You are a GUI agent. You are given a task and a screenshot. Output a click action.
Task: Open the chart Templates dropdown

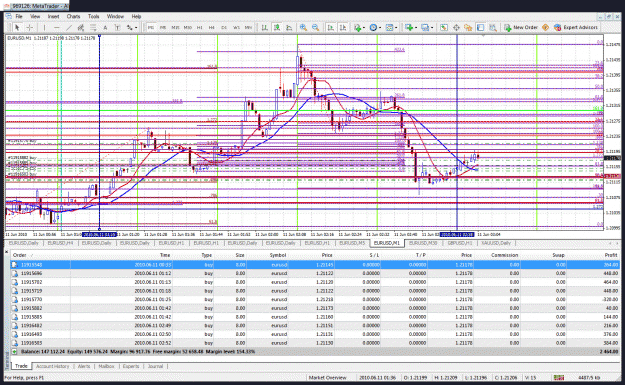point(391,28)
